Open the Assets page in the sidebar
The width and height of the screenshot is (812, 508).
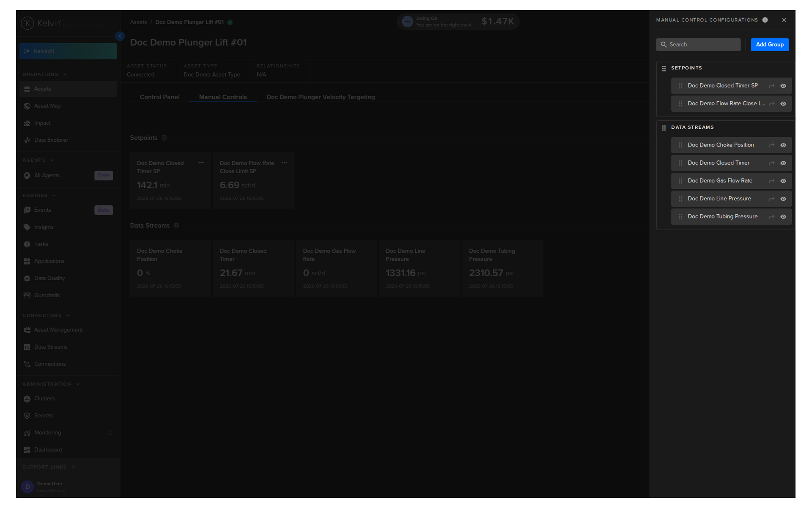[x=68, y=89]
